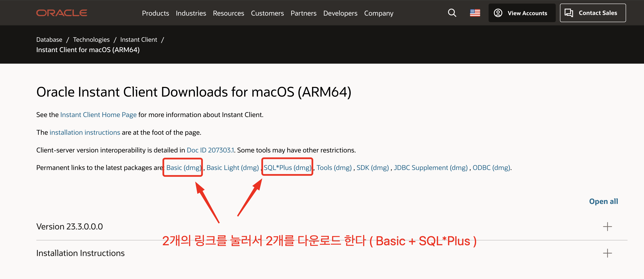Click the Contact Sales button
This screenshot has width=644, height=279.
click(x=592, y=13)
